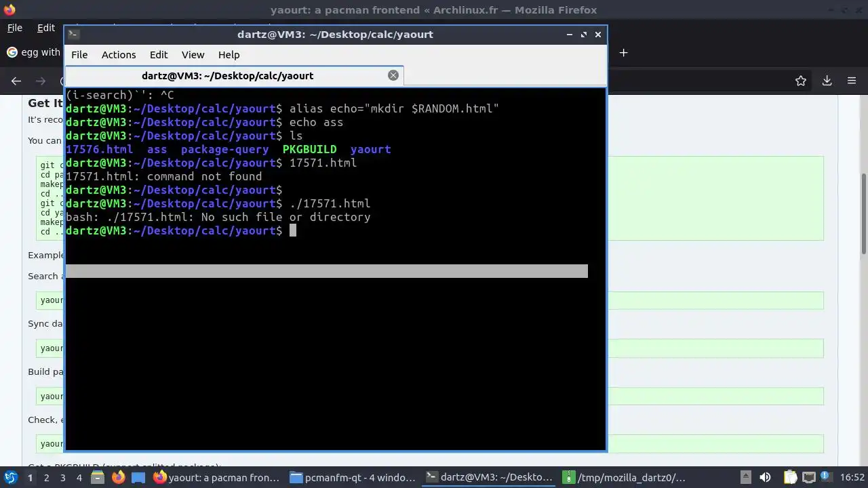
Task: Switch to workspace 4
Action: point(79,477)
